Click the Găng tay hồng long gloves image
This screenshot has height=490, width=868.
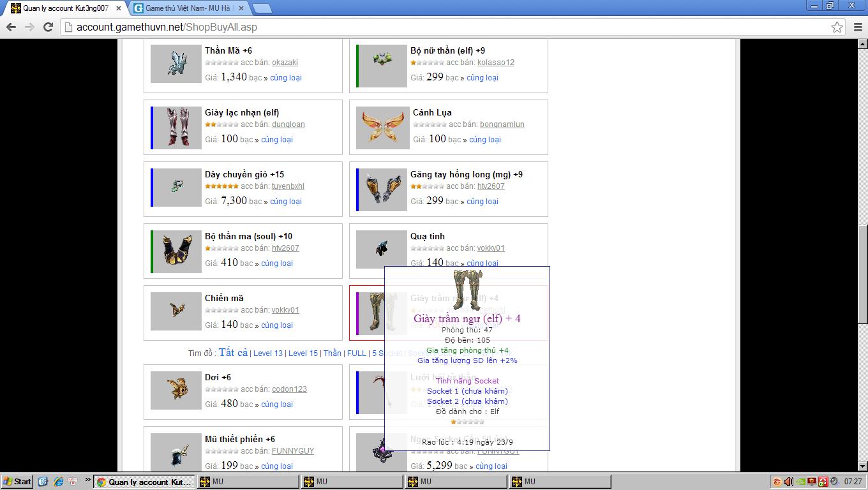(x=382, y=189)
